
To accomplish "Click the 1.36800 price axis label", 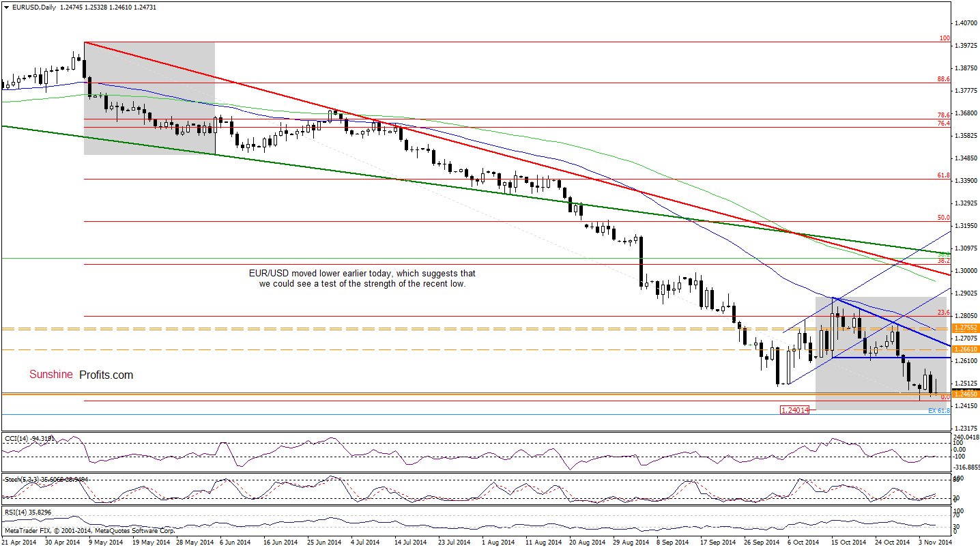I will click(x=967, y=113).
